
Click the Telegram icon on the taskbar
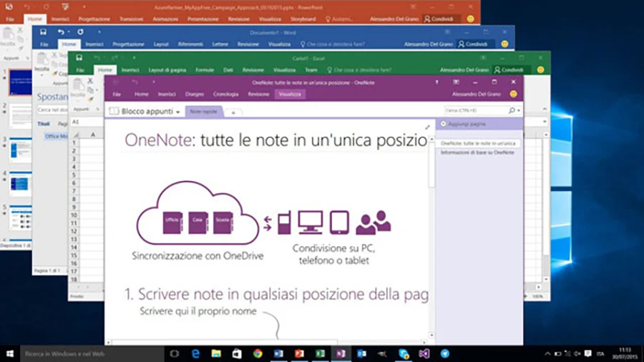tap(444, 353)
